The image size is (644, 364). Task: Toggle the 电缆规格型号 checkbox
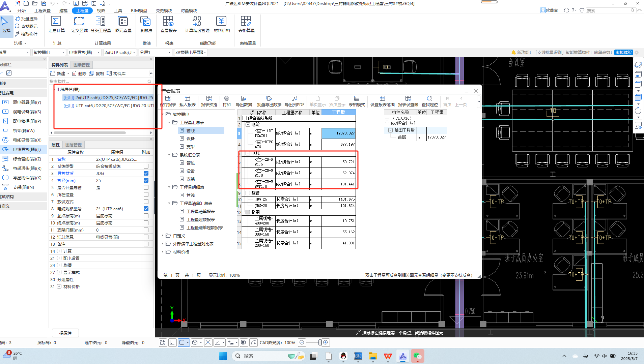click(x=146, y=209)
